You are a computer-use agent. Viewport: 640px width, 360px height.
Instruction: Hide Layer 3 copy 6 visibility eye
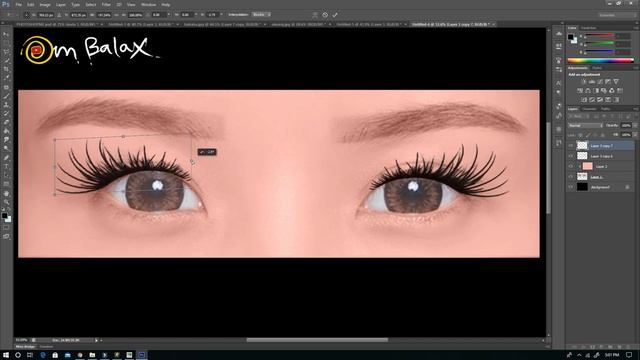point(571,156)
